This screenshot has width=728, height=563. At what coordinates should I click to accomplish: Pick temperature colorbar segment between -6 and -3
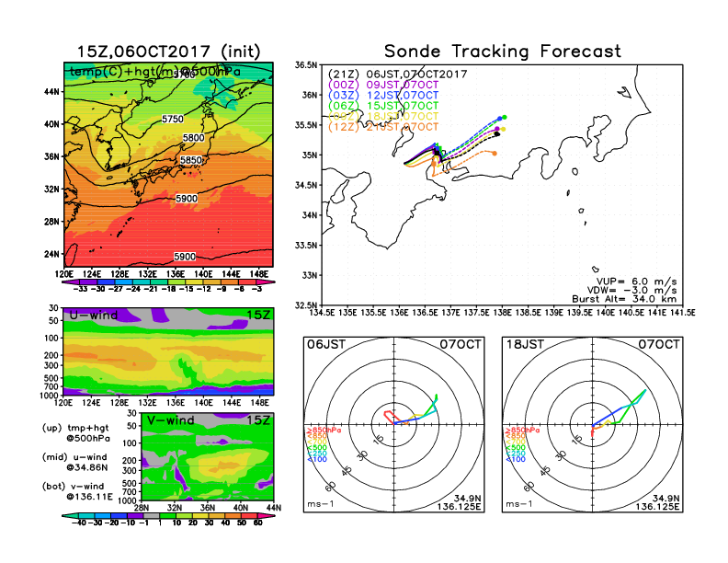pos(248,281)
